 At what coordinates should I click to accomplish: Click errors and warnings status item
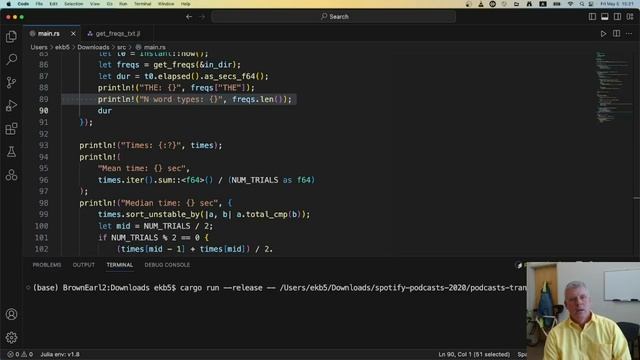(x=20, y=354)
